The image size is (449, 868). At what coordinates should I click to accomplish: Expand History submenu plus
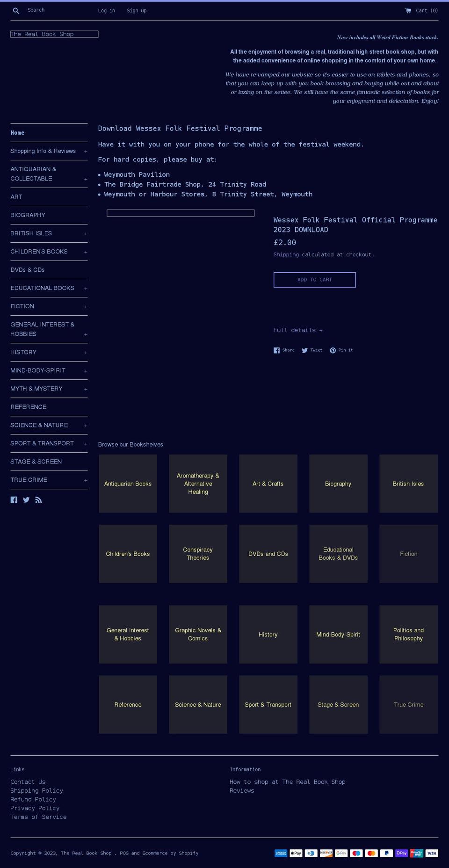(86, 353)
